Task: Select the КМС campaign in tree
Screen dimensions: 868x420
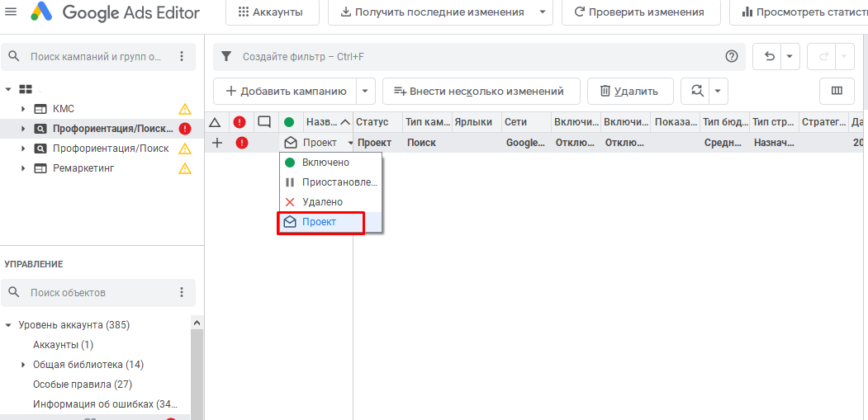Action: [64, 108]
